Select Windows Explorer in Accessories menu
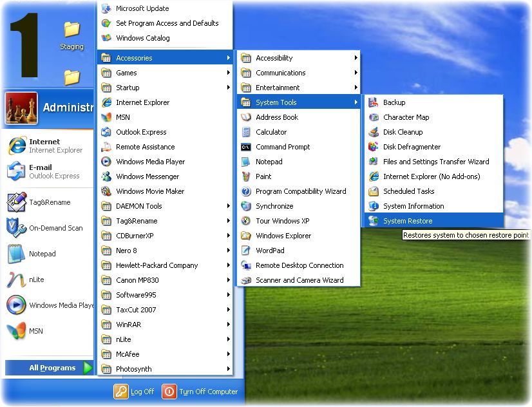The height and width of the screenshot is (407, 532). click(283, 236)
